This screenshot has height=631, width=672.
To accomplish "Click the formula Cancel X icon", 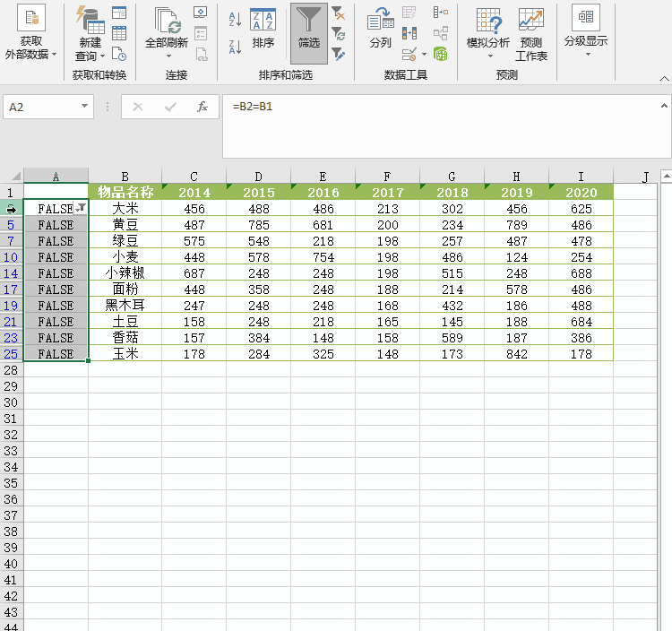I will click(138, 107).
